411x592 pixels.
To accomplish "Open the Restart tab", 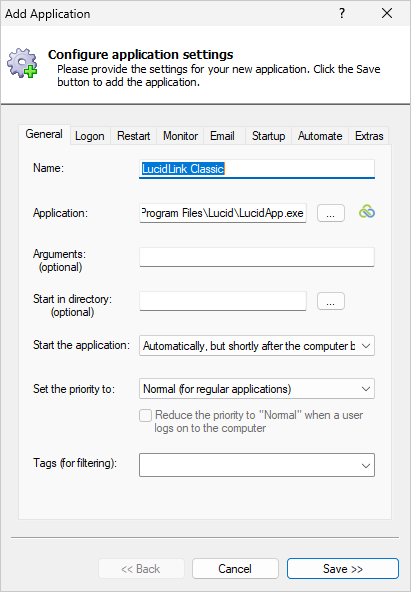I will 134,136.
